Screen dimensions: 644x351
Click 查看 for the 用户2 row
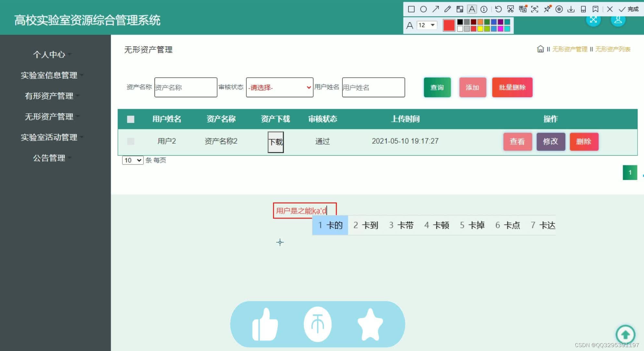tap(517, 142)
